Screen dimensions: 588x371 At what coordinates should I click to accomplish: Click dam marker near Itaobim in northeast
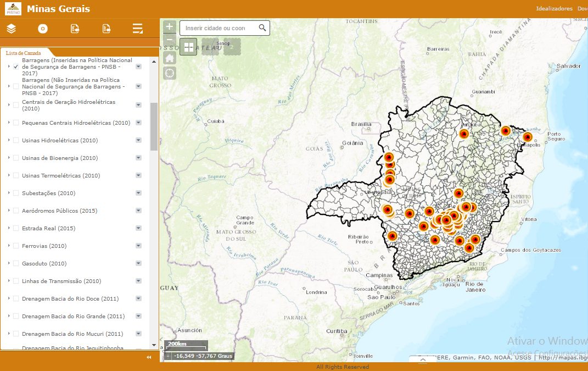pos(506,131)
